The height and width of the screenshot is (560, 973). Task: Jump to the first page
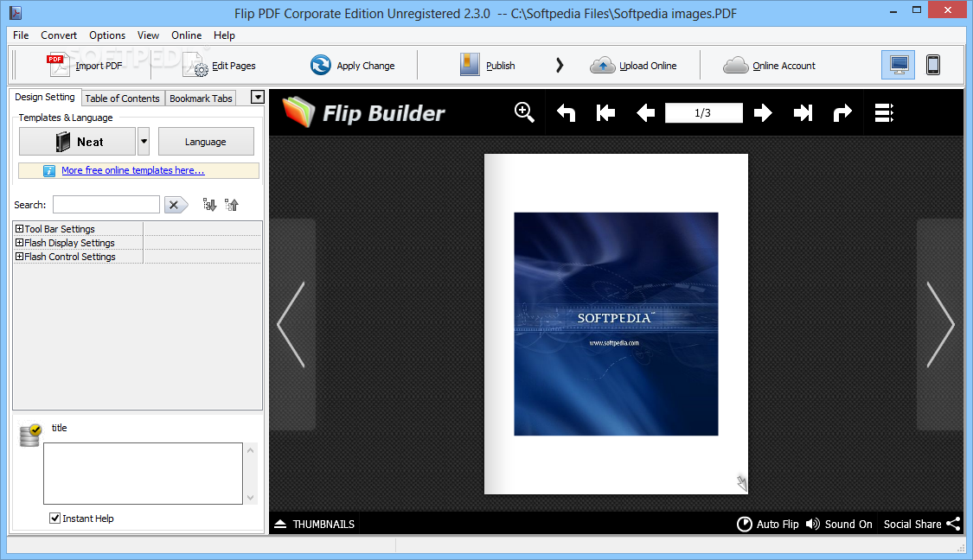tap(605, 113)
